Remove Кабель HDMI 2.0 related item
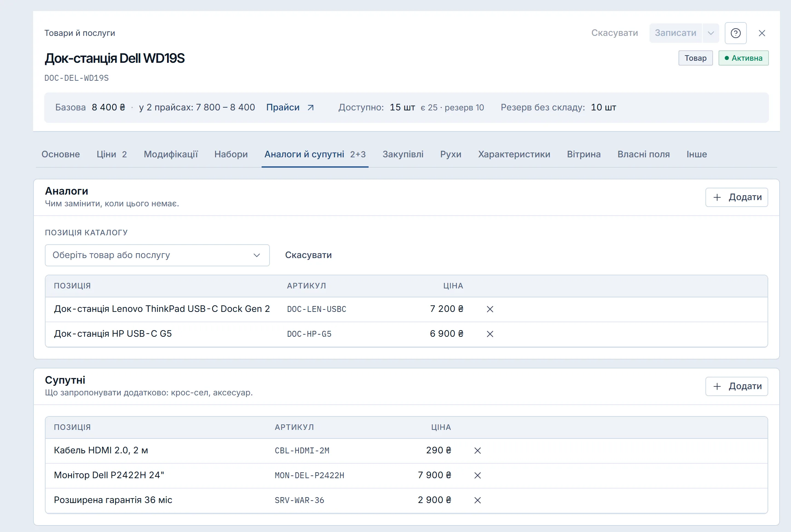The width and height of the screenshot is (791, 532). pos(477,451)
